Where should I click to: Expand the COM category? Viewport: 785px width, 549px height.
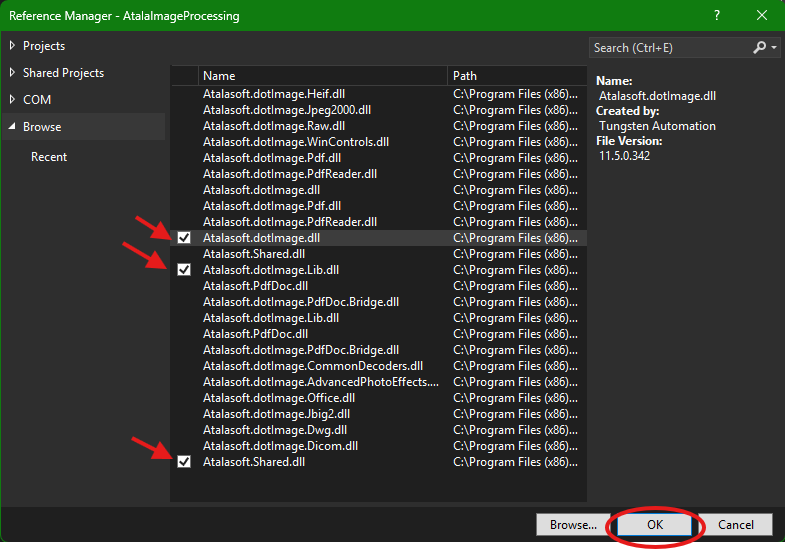(x=12, y=100)
